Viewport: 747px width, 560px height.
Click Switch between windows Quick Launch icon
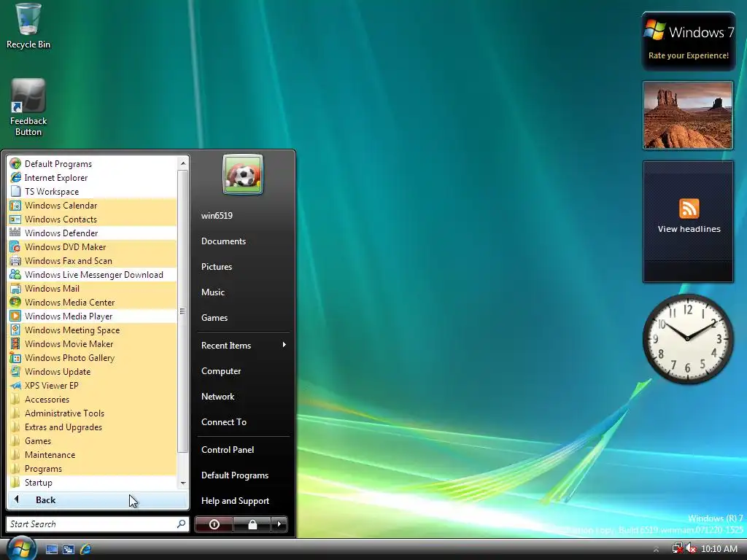[x=69, y=549]
